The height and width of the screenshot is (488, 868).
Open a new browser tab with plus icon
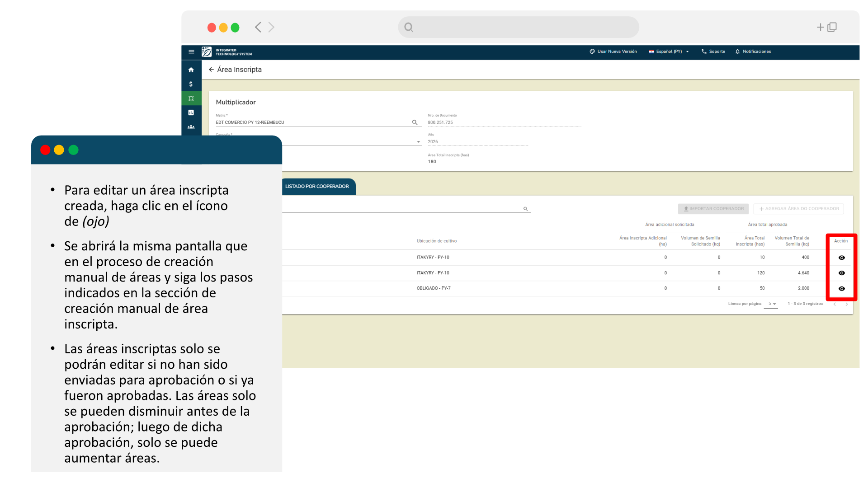pos(820,28)
